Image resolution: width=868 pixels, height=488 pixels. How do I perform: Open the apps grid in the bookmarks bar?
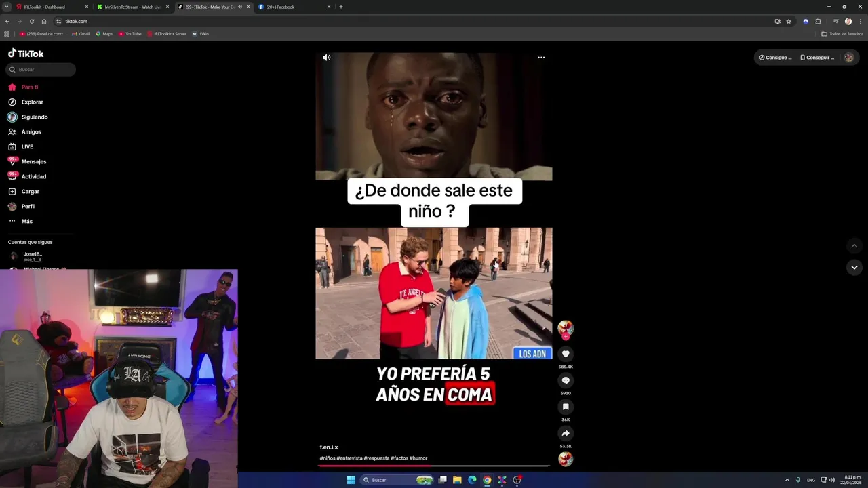(x=7, y=33)
